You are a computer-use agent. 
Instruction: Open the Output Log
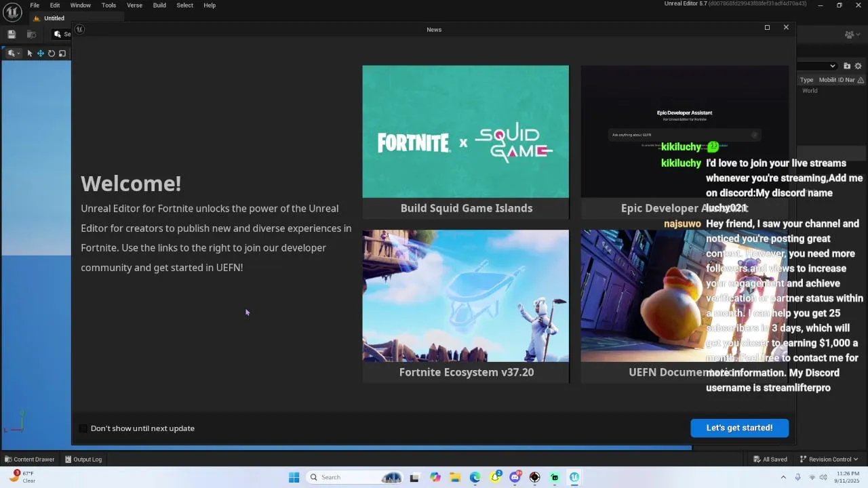pos(83,459)
